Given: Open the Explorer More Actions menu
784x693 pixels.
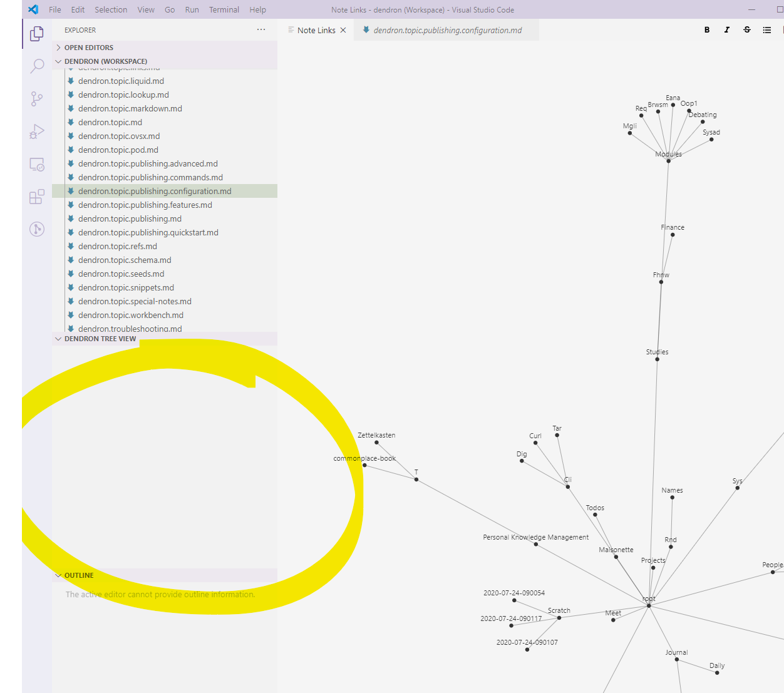Looking at the screenshot, I should tap(261, 29).
